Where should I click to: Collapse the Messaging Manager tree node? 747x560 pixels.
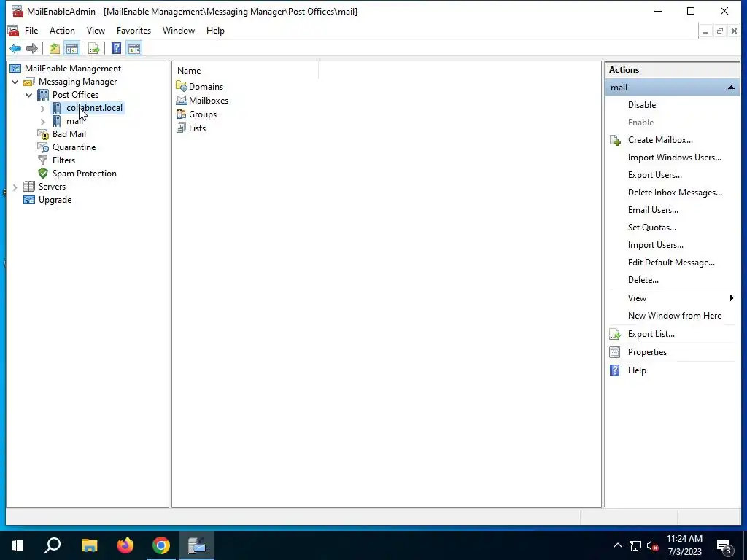point(15,82)
